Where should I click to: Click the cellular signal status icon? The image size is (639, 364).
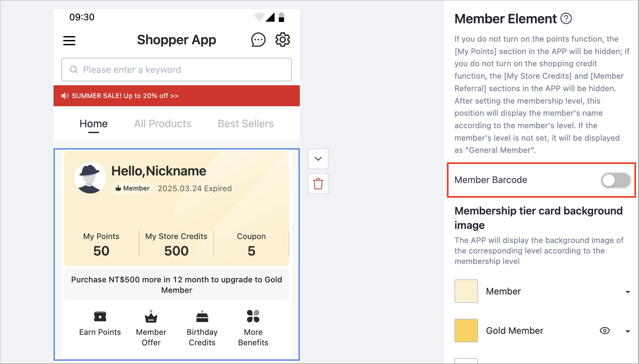[270, 17]
